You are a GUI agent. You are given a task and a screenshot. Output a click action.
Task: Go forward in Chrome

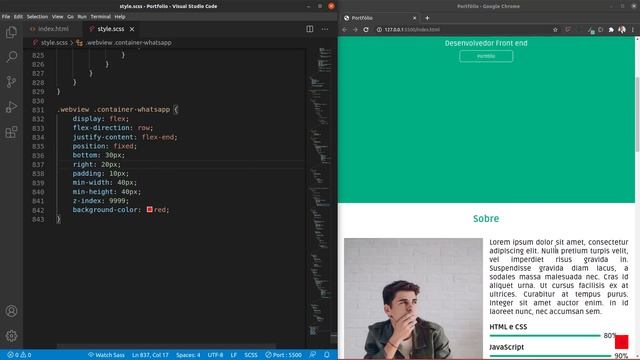[x=355, y=29]
